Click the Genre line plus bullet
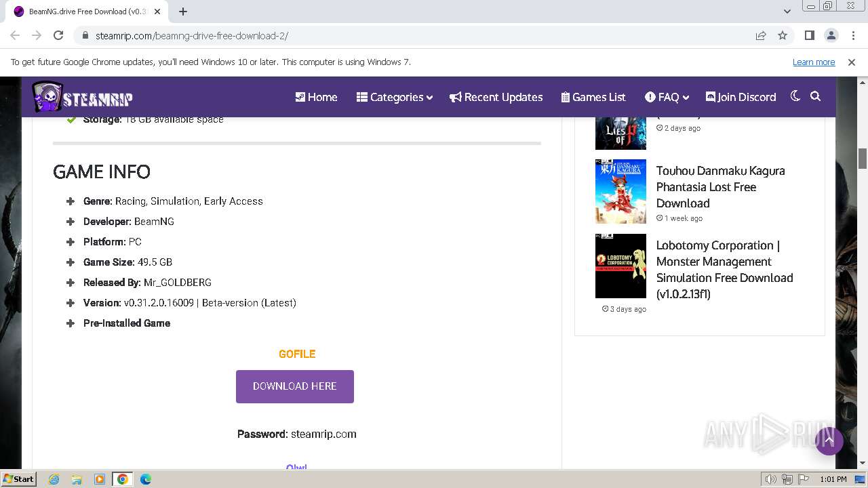This screenshot has width=868, height=488. pos(70,201)
